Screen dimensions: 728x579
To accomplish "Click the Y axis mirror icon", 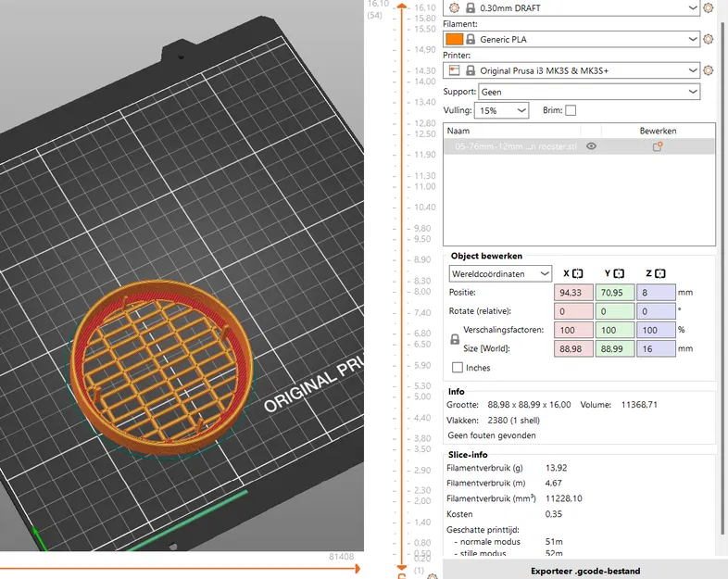I will pos(619,274).
